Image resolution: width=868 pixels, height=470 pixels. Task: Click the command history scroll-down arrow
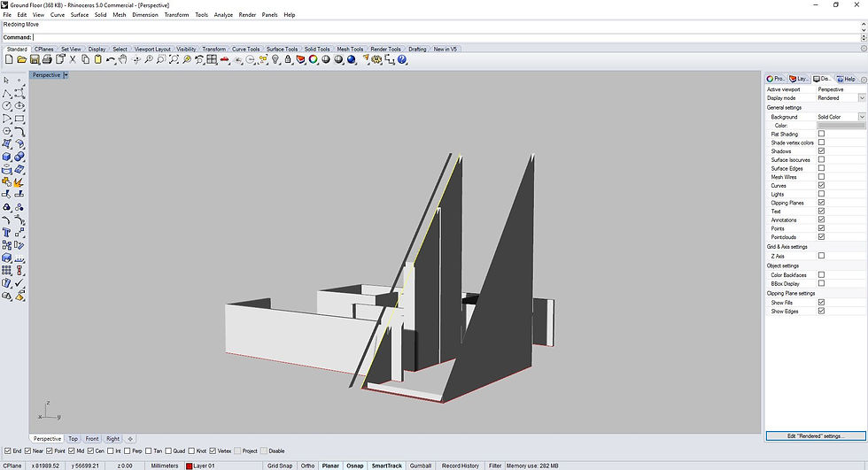pos(864,30)
